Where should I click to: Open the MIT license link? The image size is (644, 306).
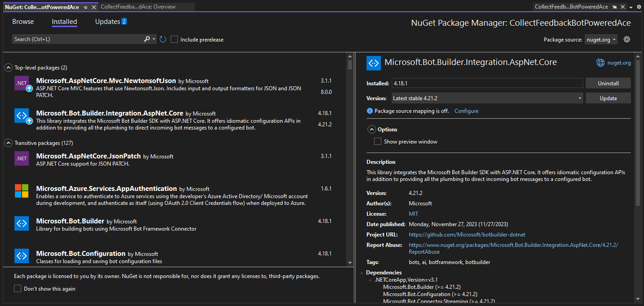(x=413, y=213)
